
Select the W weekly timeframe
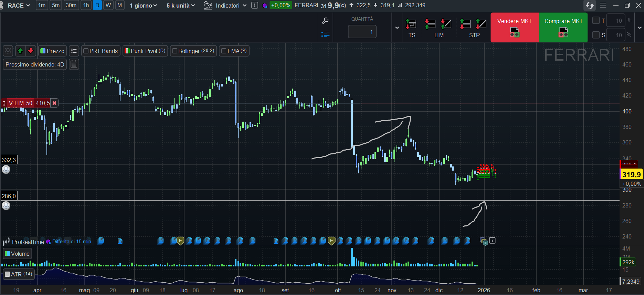pos(108,6)
